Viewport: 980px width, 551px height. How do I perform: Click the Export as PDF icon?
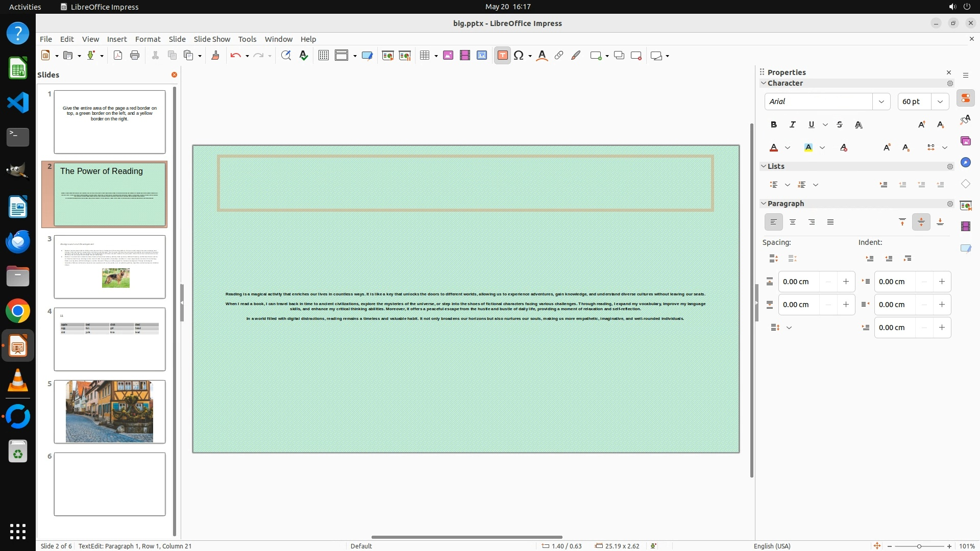(x=118, y=56)
